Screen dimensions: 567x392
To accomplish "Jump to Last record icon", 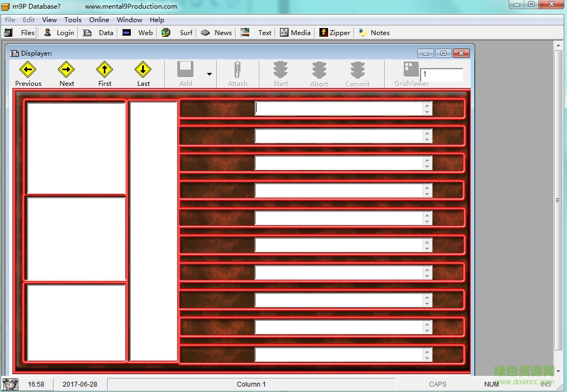I will [x=143, y=70].
